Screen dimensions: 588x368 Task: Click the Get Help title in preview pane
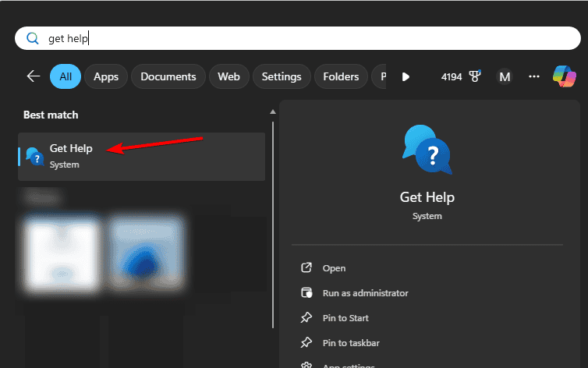[427, 197]
